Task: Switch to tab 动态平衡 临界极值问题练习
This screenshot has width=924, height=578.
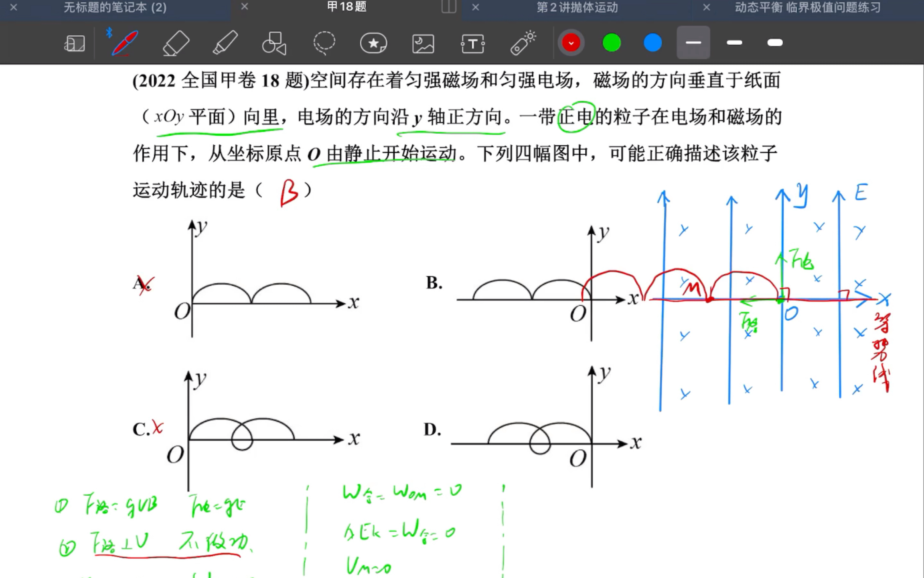Action: [808, 7]
